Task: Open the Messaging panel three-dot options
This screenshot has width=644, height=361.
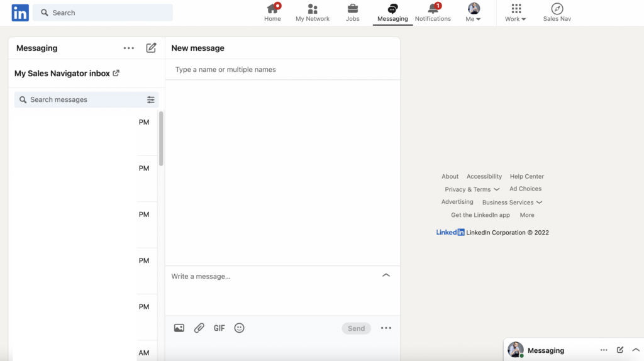Action: 129,48
